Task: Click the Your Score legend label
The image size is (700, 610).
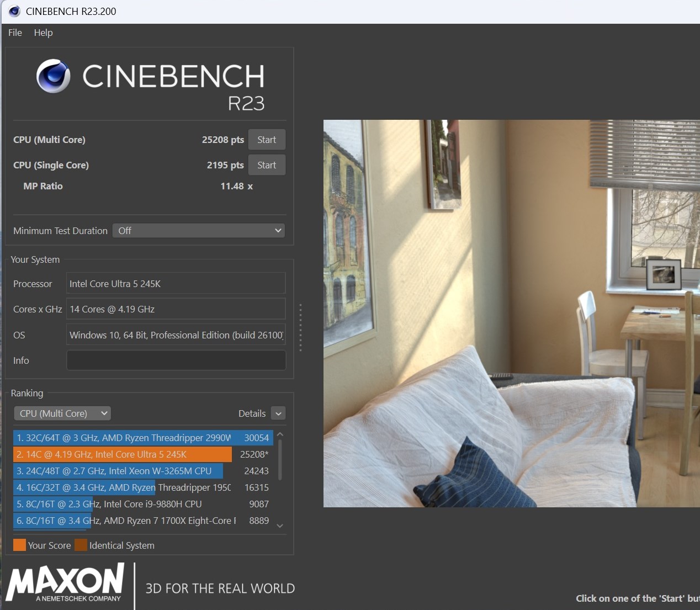Action: pyautogui.click(x=49, y=545)
